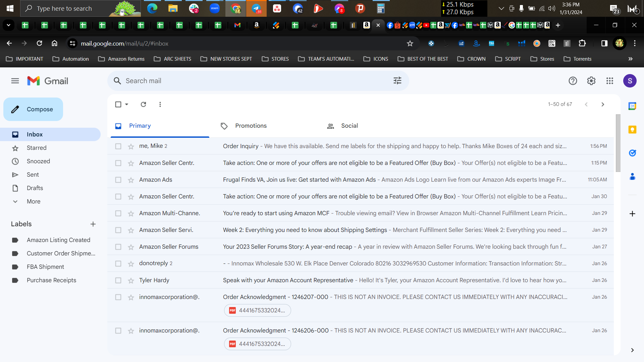Refresh the inbox message list
The image size is (644, 362).
tap(143, 104)
